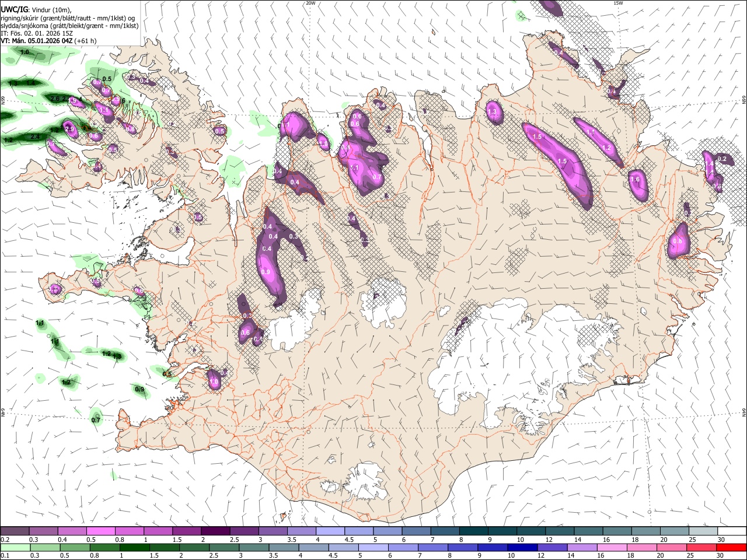This screenshot has height=560, width=747.
Task: Click the 2.6 precipitation value on the map
Action: pyautogui.click(x=55, y=99)
